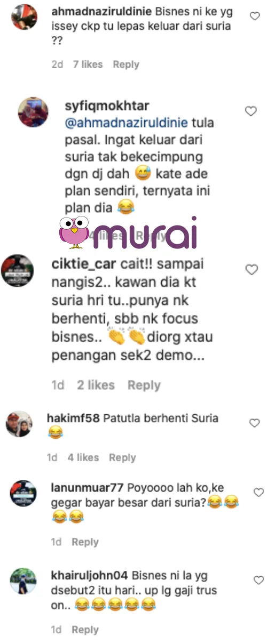Heart hakimf58's comment

coord(255,423)
